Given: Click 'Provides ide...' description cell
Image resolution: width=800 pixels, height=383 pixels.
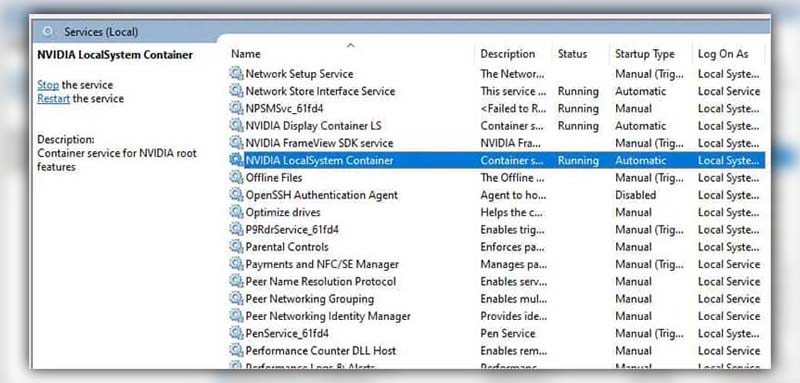Looking at the screenshot, I should click(514, 317).
